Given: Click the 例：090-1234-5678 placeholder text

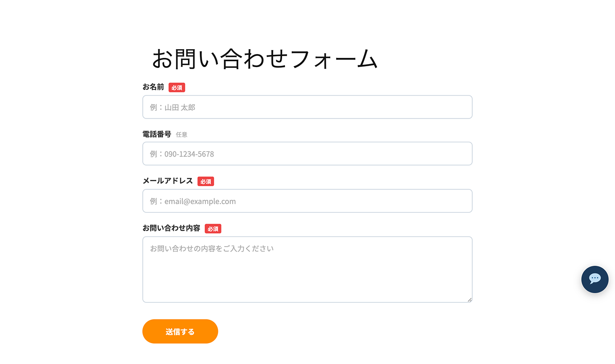Looking at the screenshot, I should click(x=182, y=154).
